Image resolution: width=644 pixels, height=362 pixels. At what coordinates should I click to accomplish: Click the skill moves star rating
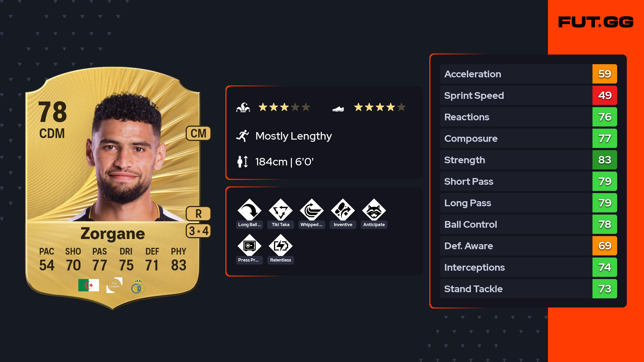[x=284, y=107]
